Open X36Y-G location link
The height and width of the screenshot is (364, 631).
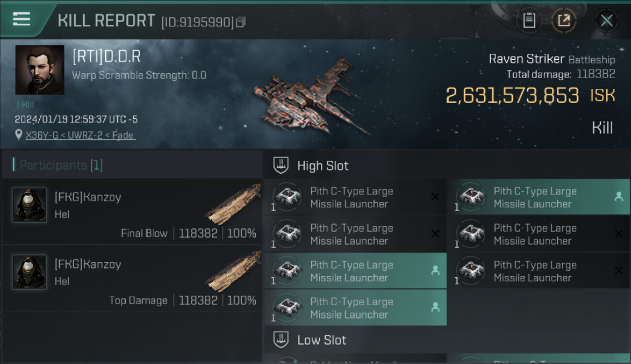80,135
